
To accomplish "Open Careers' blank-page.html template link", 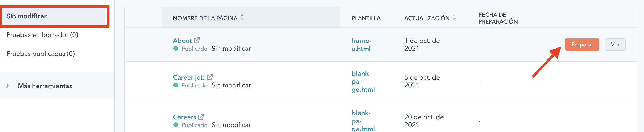I will pos(363,121).
